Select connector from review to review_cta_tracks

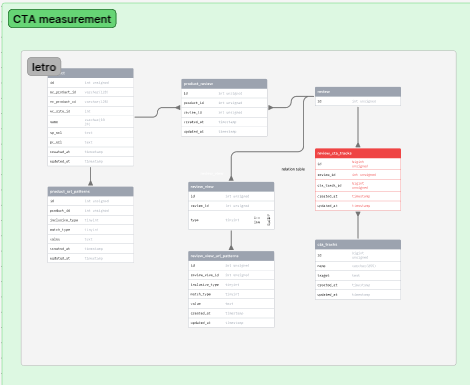[x=358, y=127]
